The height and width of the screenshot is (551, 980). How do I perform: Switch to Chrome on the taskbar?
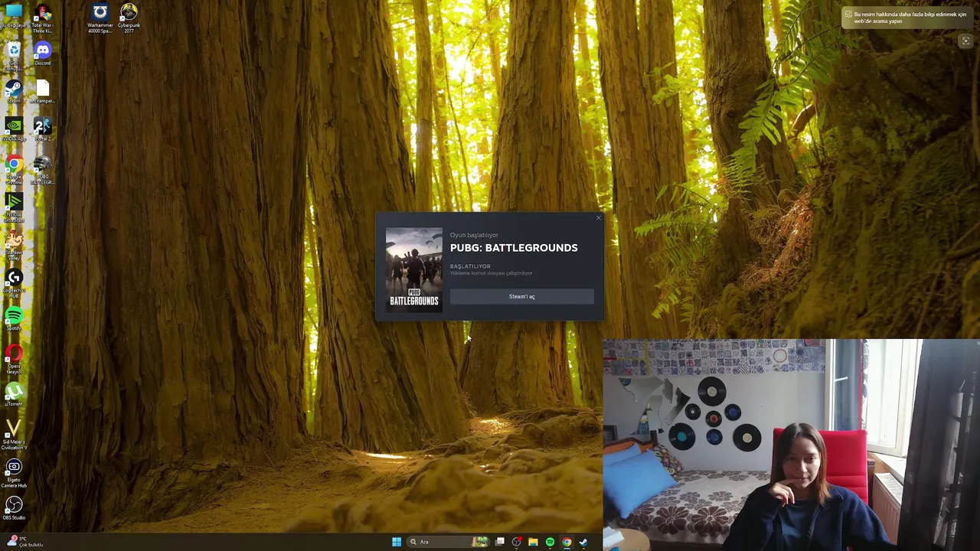coord(567,542)
